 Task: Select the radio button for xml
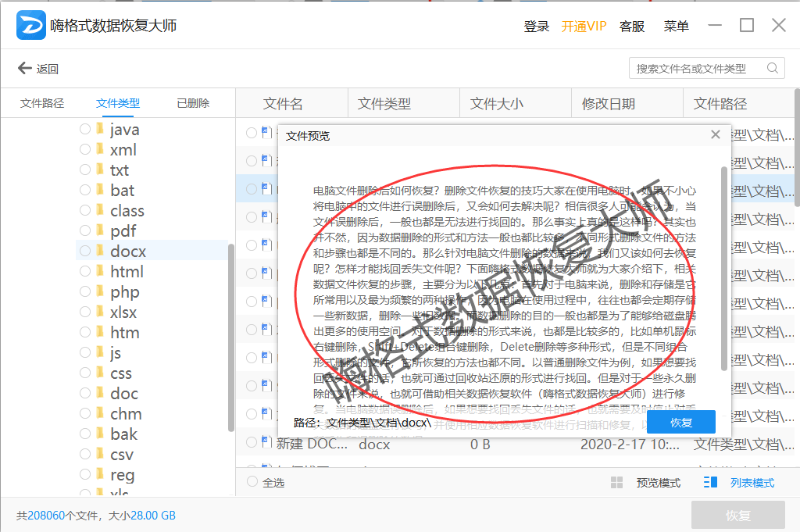(x=85, y=149)
